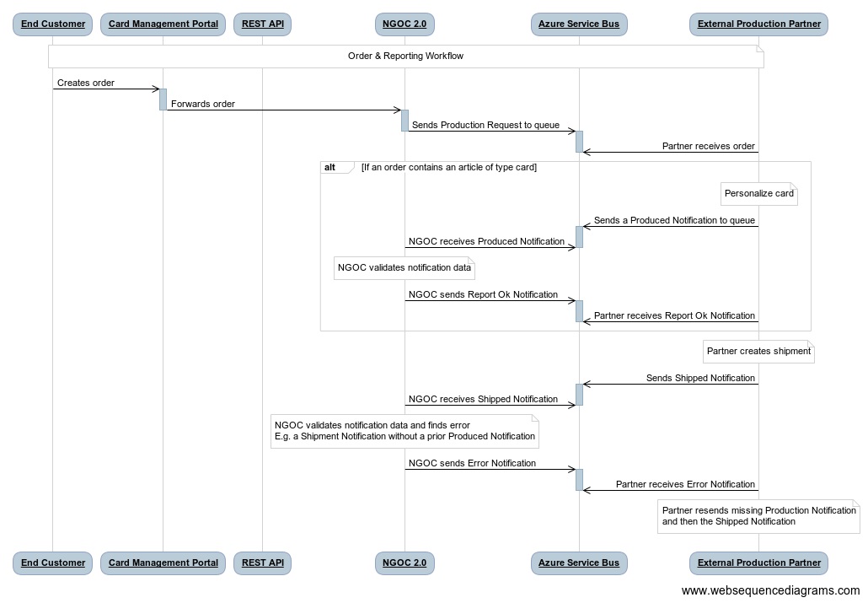Click the bottom End Customer footer box

(x=52, y=563)
